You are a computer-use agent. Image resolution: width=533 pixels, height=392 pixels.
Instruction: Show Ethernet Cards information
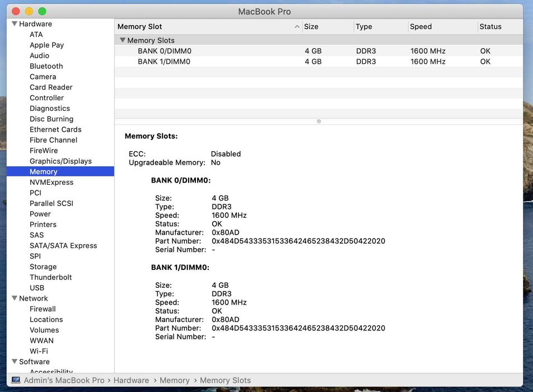click(55, 129)
